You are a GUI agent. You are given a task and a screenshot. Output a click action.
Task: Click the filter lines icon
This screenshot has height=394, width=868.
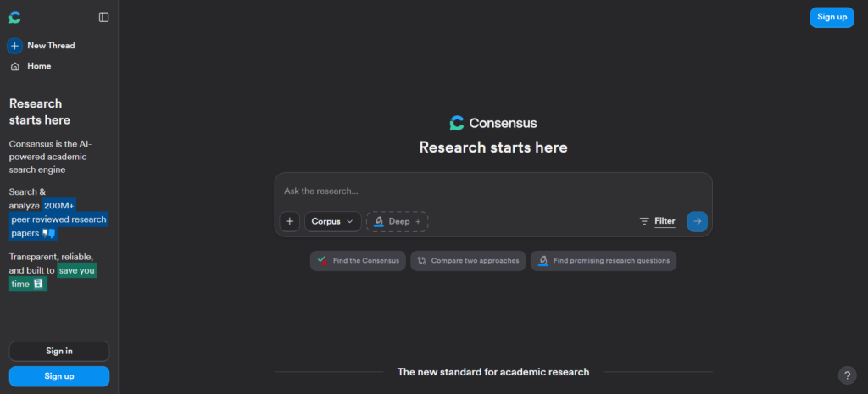click(644, 221)
